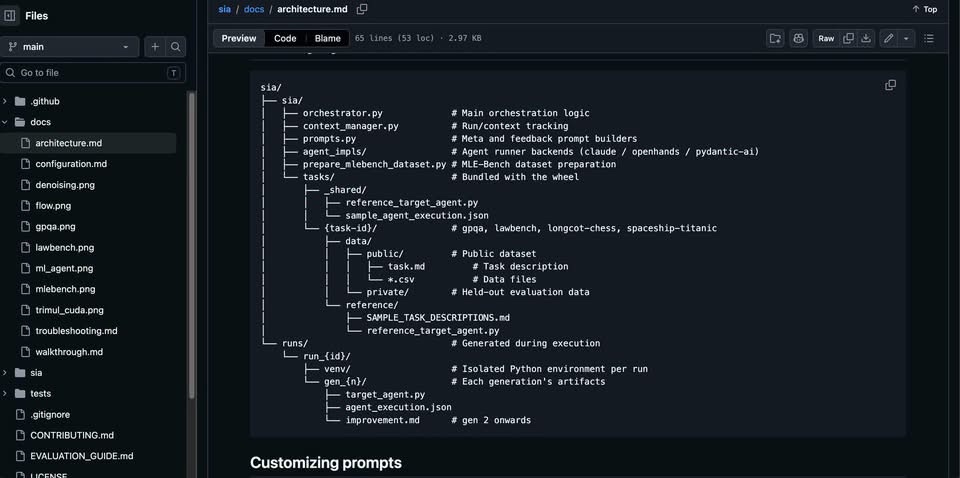The width and height of the screenshot is (960, 478).
Task: Click the sia breadcrumb link
Action: (x=225, y=9)
